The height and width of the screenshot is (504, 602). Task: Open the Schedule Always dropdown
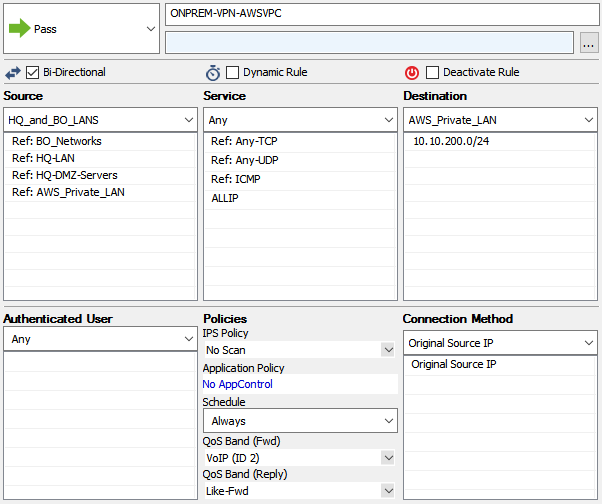pos(300,421)
